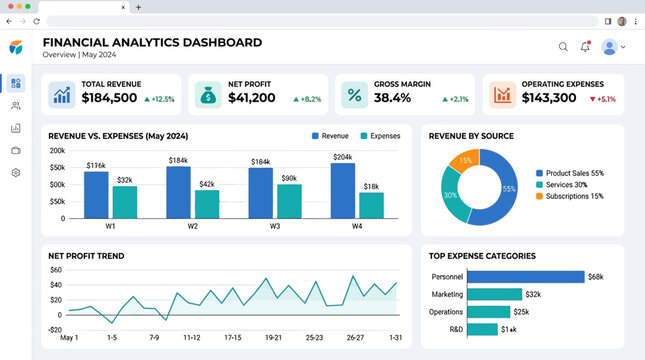Open the browser three-dot menu
Screen dimensions: 645x360
coord(636,21)
